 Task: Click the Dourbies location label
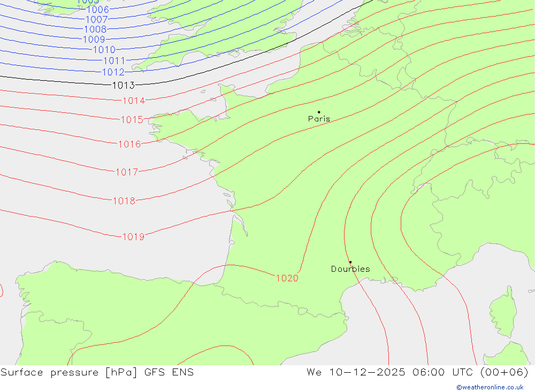[350, 269]
